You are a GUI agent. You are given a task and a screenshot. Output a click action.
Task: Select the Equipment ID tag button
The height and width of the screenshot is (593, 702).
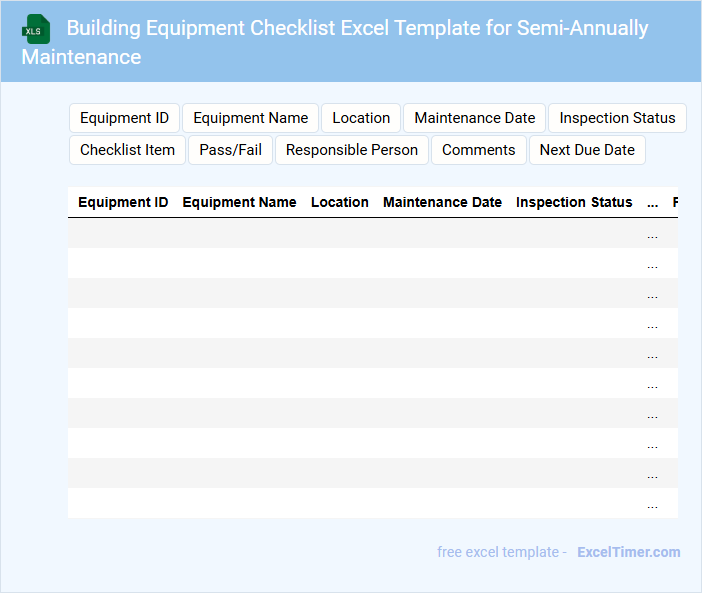tap(124, 118)
